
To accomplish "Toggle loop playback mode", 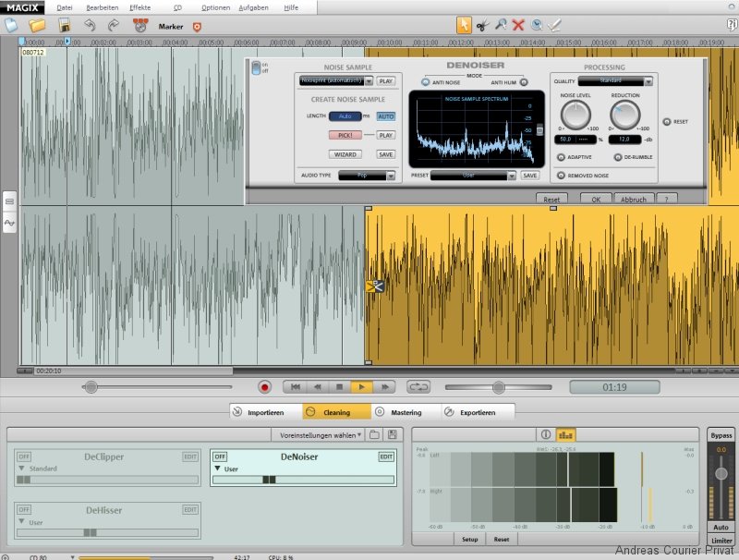I will pos(418,387).
